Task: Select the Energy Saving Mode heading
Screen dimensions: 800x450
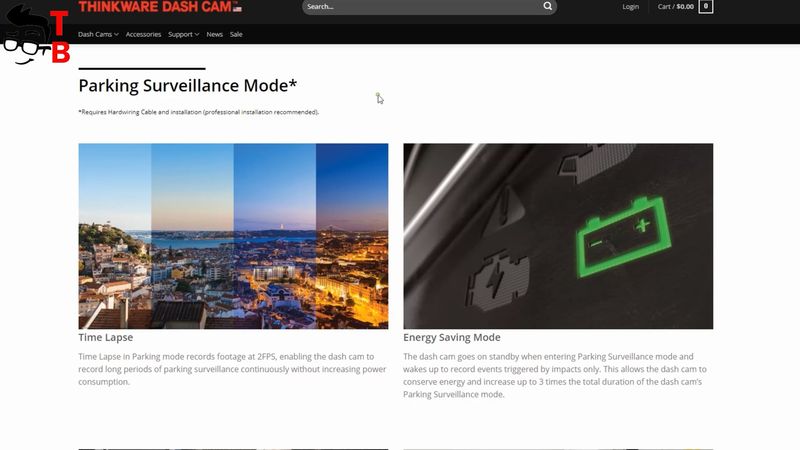Action: [x=452, y=337]
